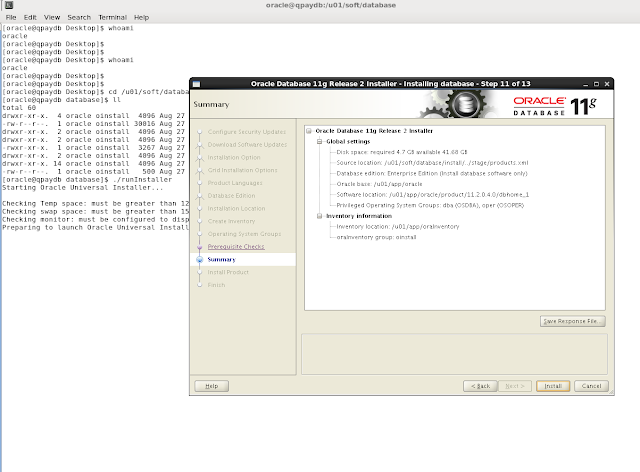Click Save Response File button

coord(573,321)
